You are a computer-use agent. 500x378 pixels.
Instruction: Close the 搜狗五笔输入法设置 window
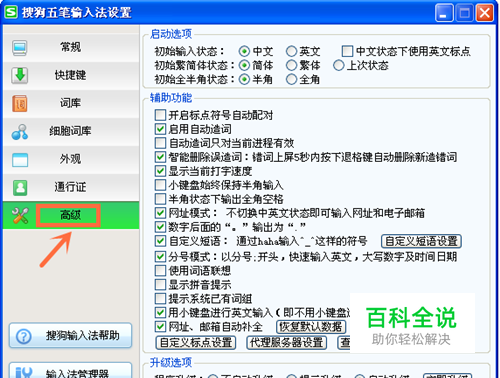coord(485,13)
